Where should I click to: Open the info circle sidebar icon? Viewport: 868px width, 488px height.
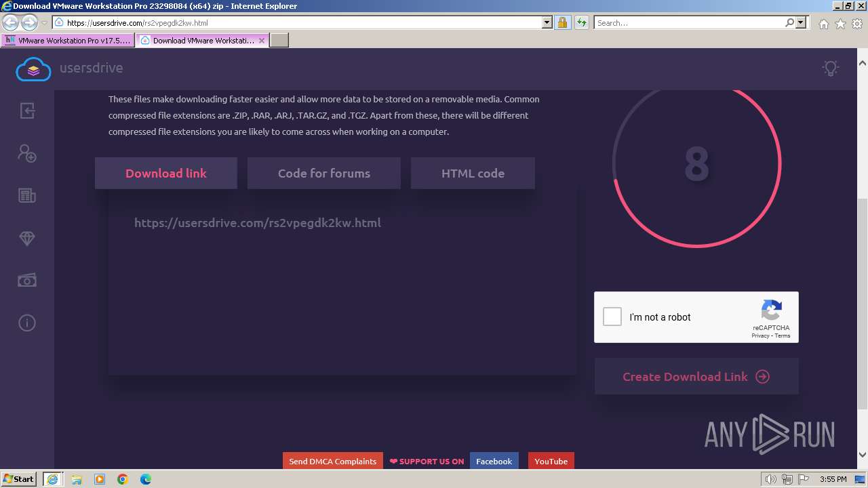coord(27,323)
